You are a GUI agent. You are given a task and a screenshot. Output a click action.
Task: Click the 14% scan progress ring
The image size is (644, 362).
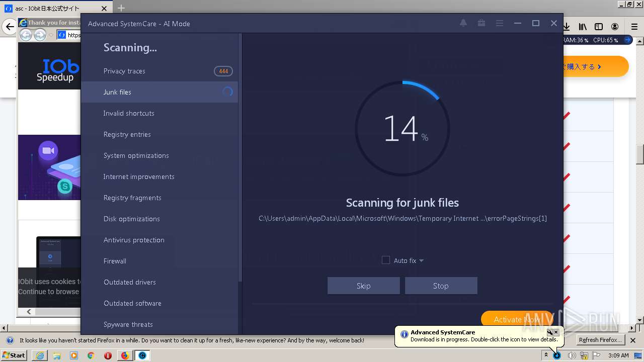403,129
